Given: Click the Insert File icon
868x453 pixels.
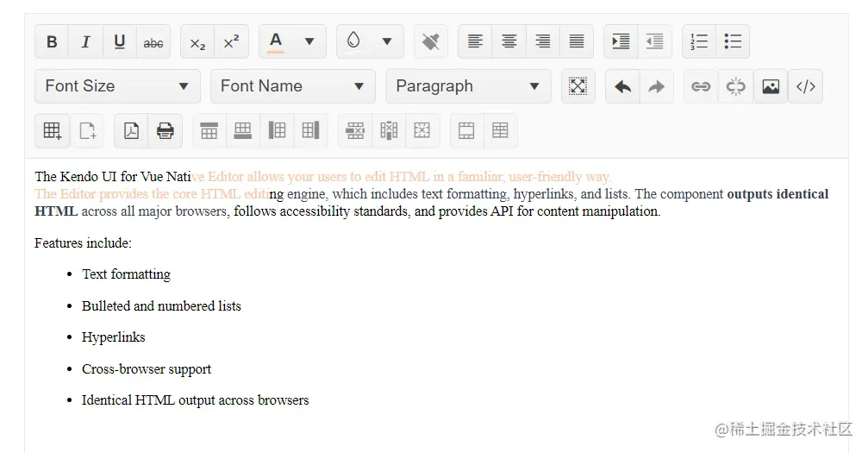Looking at the screenshot, I should 87,131.
